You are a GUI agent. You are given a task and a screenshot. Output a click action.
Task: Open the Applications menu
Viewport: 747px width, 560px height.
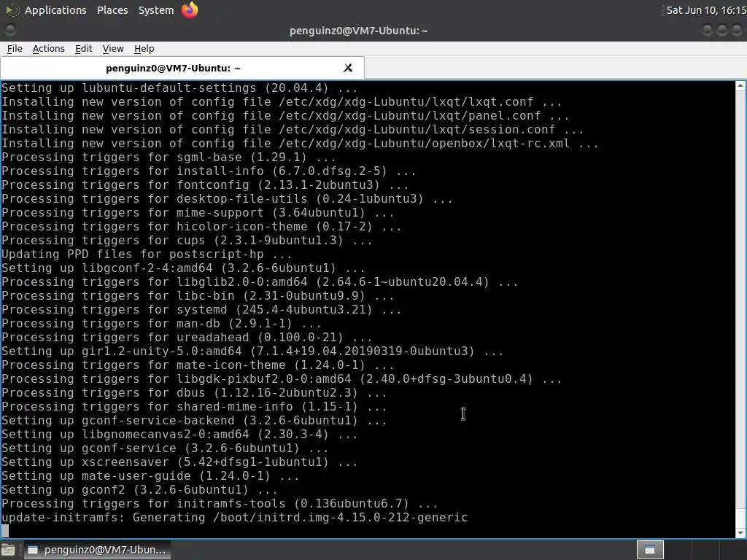[55, 10]
